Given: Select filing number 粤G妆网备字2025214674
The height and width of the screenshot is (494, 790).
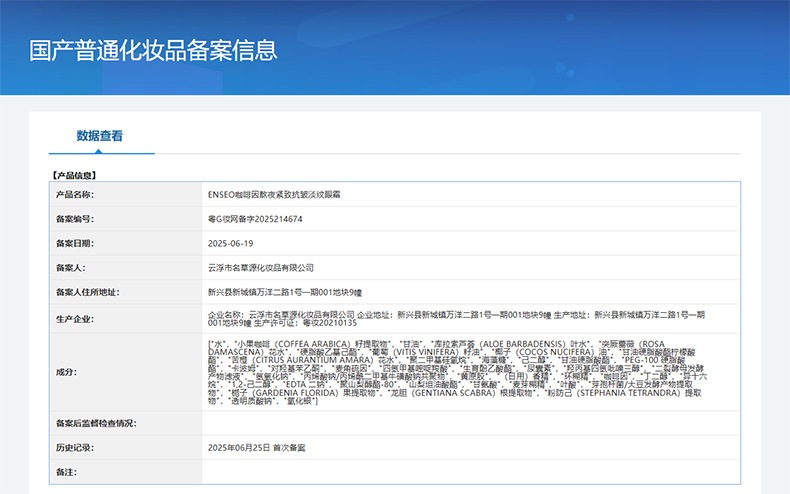Looking at the screenshot, I should click(255, 219).
